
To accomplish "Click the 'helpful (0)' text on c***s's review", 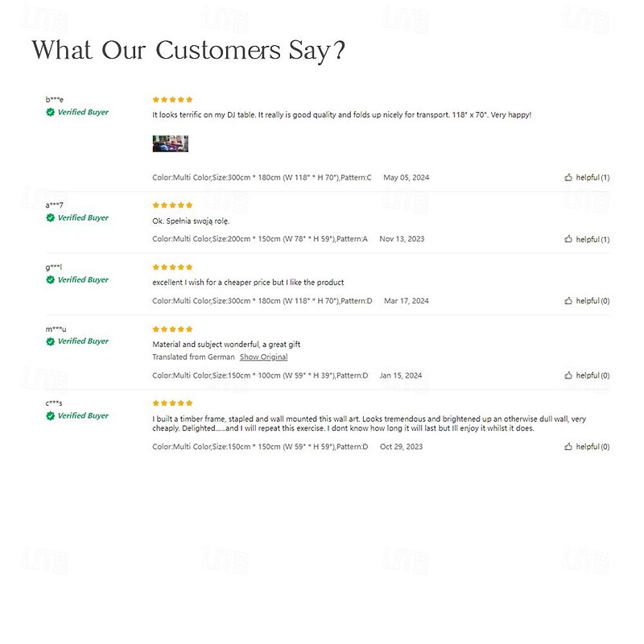I will pos(592,447).
